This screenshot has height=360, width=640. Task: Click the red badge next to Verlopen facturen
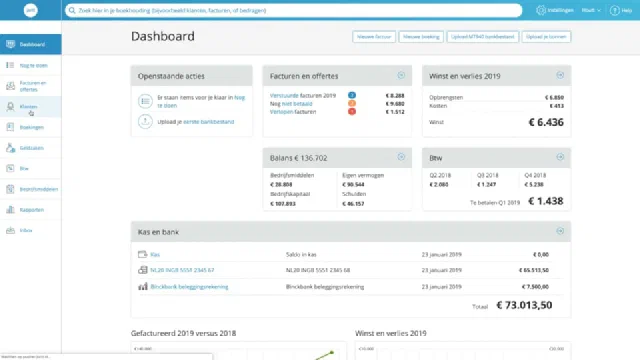[x=351, y=111]
